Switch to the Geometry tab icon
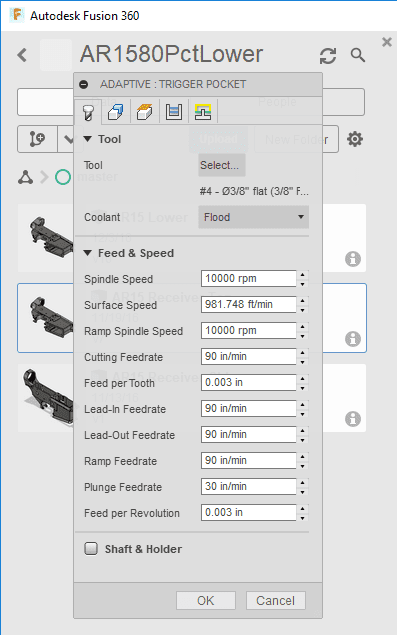 [x=115, y=111]
